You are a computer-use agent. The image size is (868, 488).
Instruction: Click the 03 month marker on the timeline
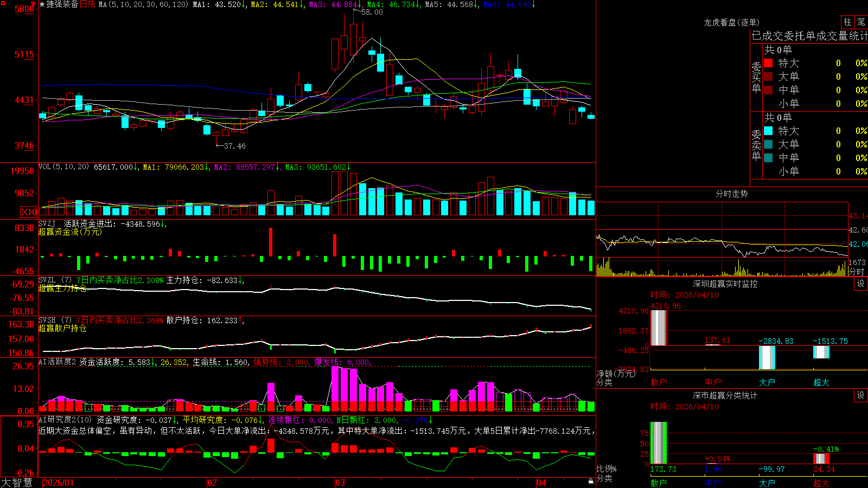[x=340, y=483]
